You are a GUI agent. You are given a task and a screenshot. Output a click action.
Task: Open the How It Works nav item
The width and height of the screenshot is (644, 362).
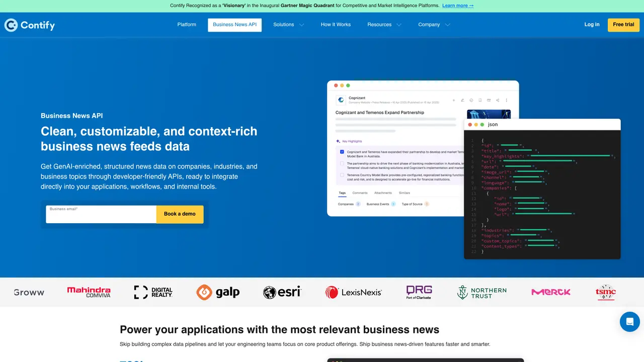pos(336,25)
